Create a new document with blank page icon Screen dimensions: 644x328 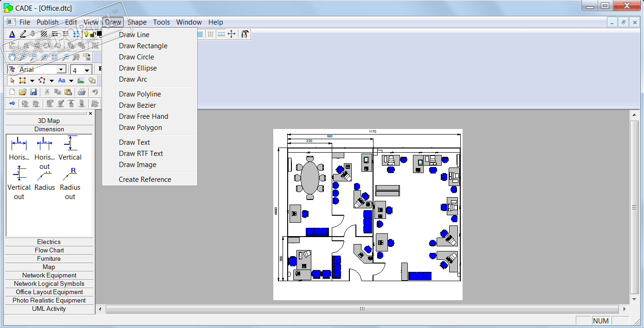pos(12,92)
